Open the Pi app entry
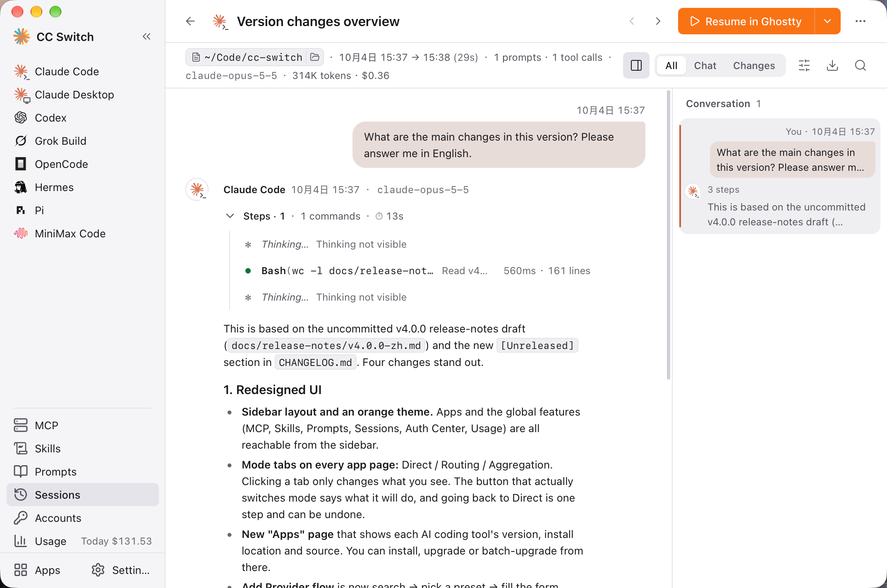 click(x=83, y=210)
